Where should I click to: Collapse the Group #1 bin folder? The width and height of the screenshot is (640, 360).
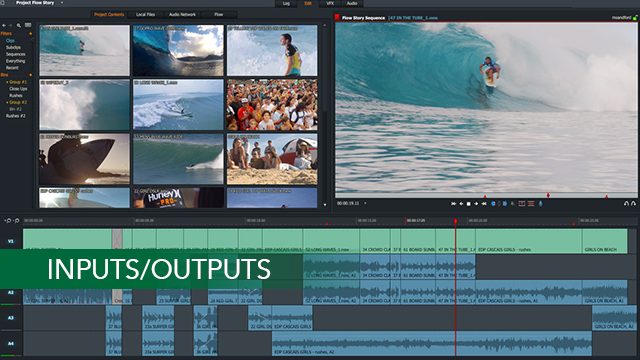[x=7, y=82]
